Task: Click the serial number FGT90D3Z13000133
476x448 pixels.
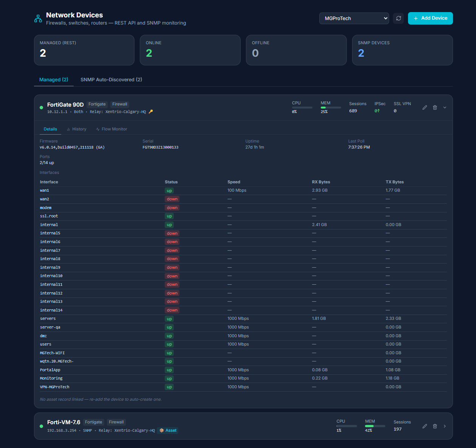Action: tap(160, 147)
